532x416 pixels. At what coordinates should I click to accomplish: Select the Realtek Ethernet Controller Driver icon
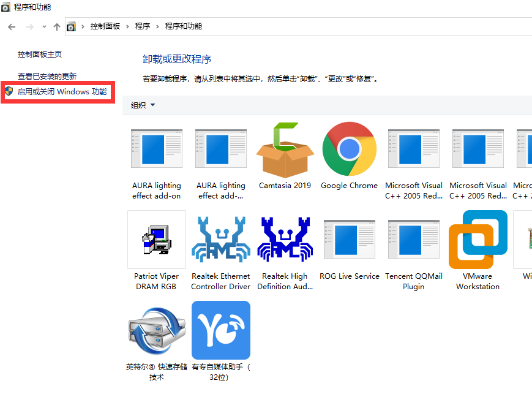pyautogui.click(x=220, y=240)
